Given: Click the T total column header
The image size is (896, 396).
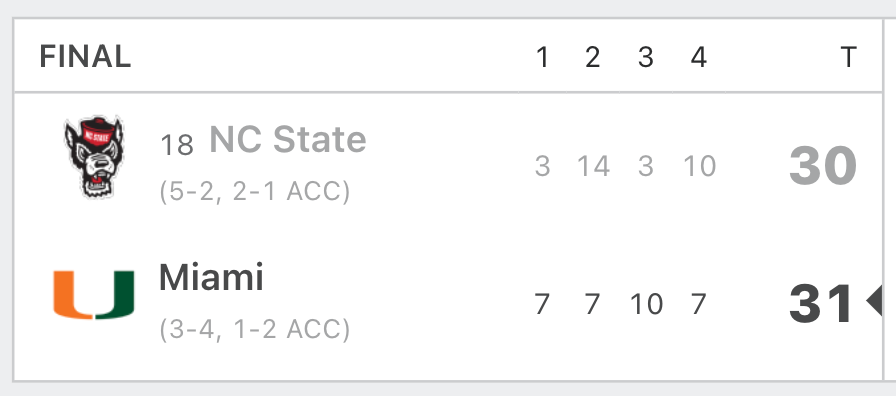Looking at the screenshot, I should pyautogui.click(x=849, y=57).
